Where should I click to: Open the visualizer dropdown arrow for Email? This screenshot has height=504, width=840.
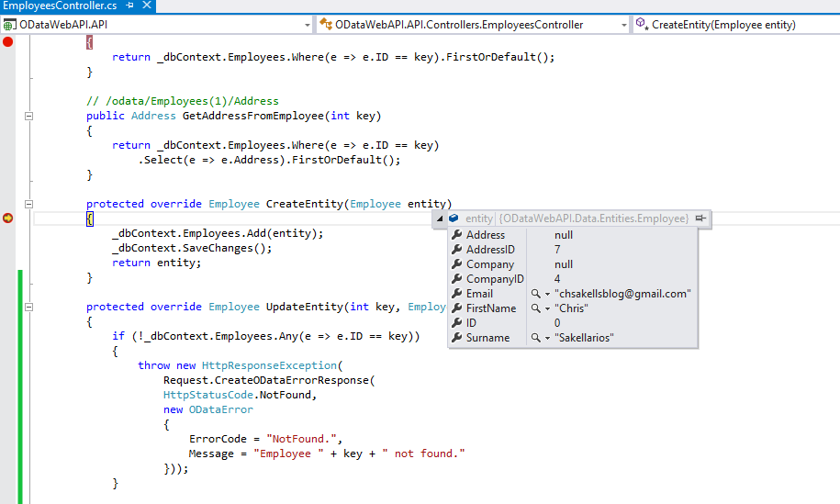547,294
